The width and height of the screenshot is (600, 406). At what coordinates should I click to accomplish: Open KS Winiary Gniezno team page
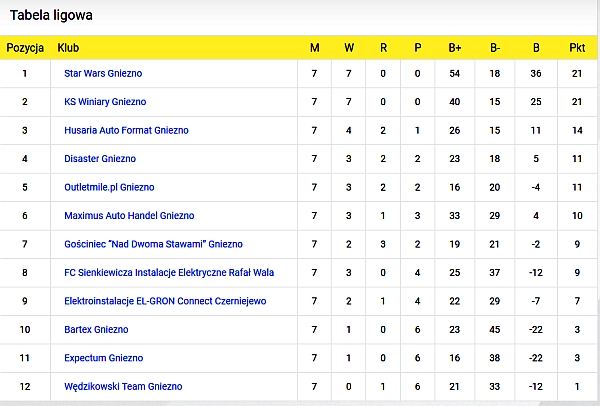click(x=105, y=102)
